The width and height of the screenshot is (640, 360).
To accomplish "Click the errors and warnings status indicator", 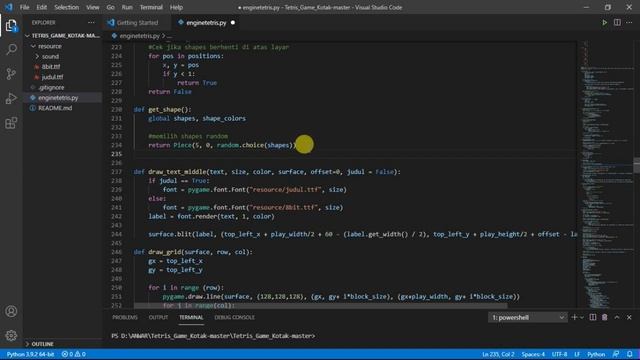I will [73, 354].
